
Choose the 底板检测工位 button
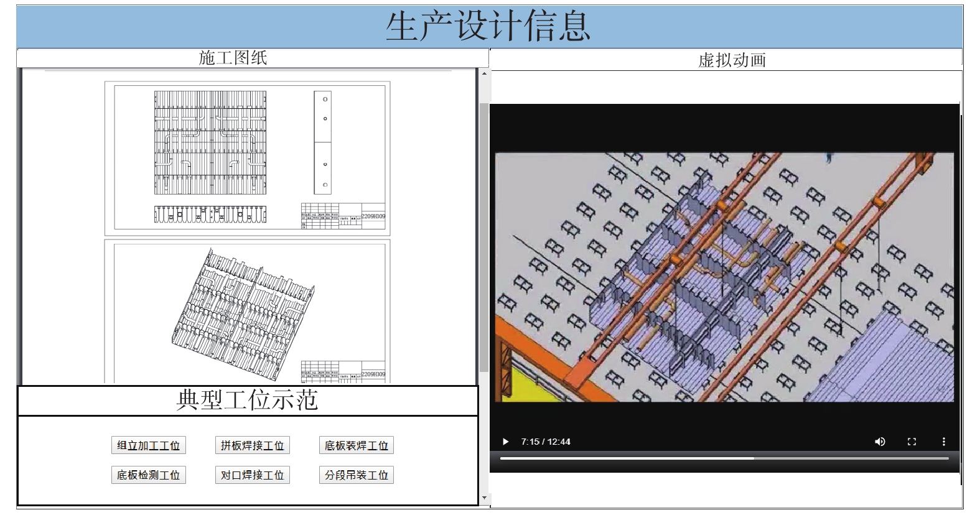[149, 475]
